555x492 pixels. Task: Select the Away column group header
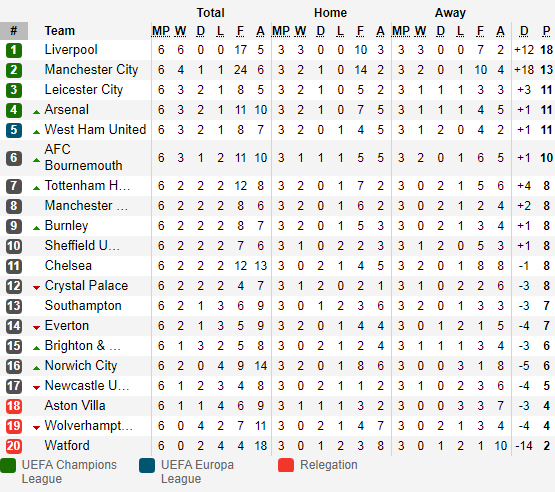450,13
